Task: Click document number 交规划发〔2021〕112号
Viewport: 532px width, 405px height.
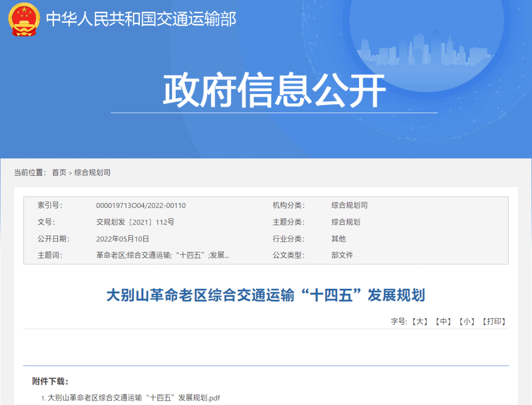Action: [135, 222]
